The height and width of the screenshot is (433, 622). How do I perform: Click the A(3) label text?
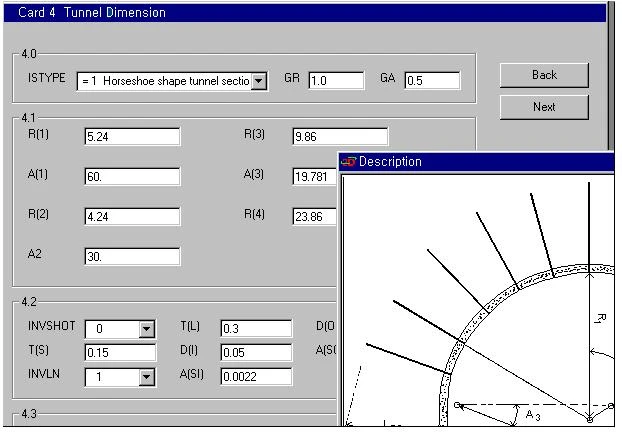254,174
